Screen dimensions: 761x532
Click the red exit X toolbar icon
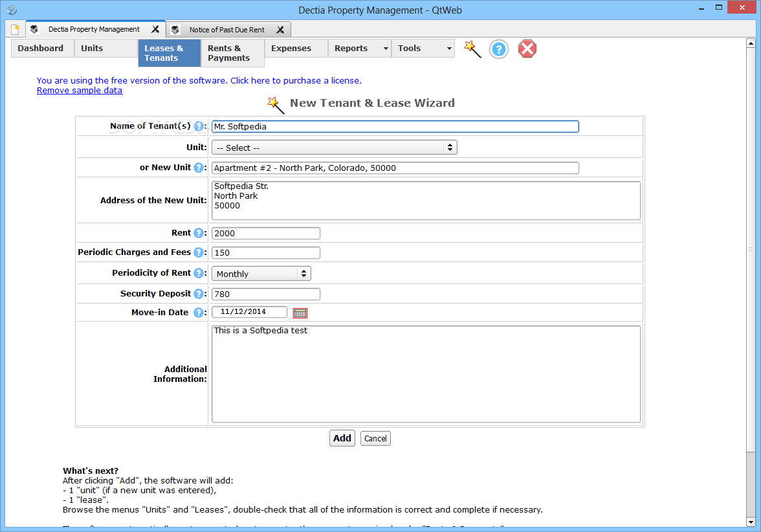pos(527,49)
